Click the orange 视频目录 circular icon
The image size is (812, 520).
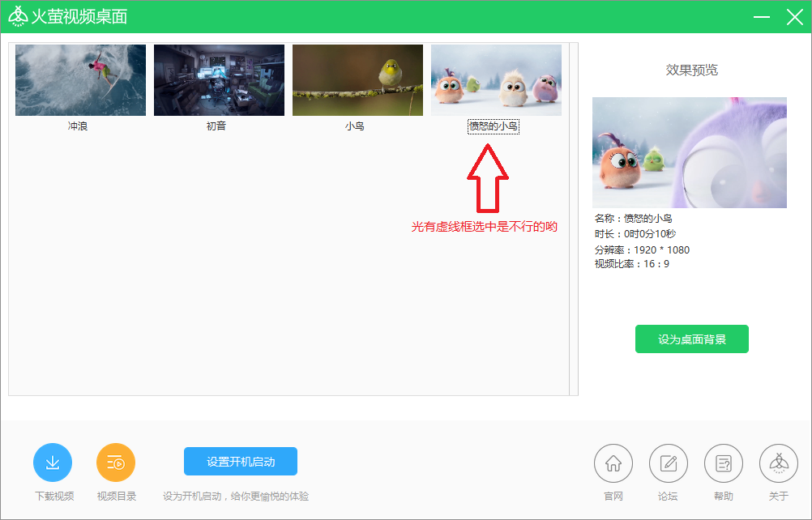[116, 462]
